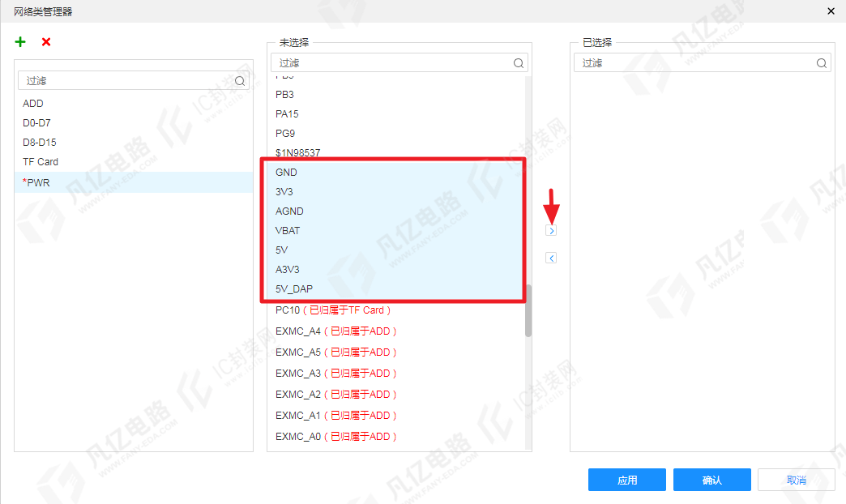Delete the selected net class with the red X

[x=46, y=42]
